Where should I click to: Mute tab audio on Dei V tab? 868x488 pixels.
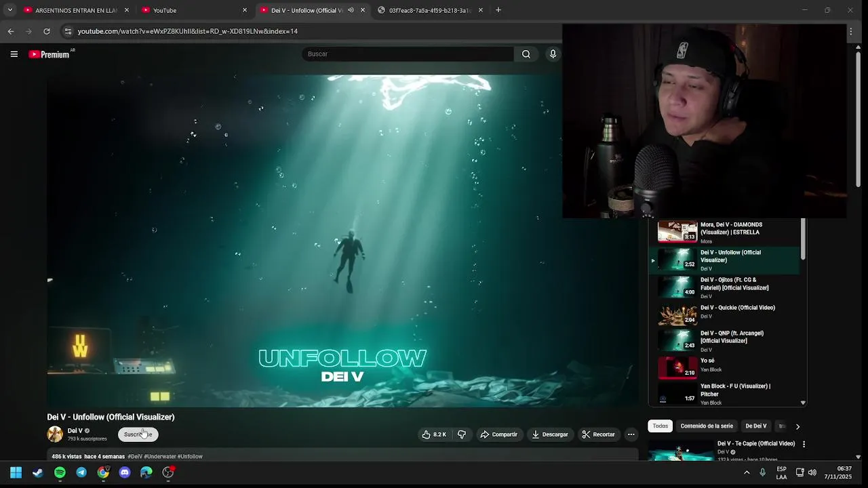pos(351,10)
